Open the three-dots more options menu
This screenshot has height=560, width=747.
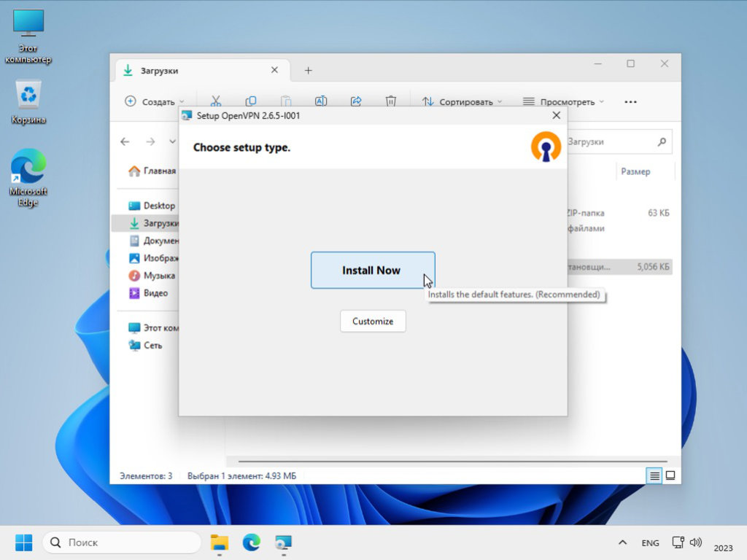tap(630, 101)
